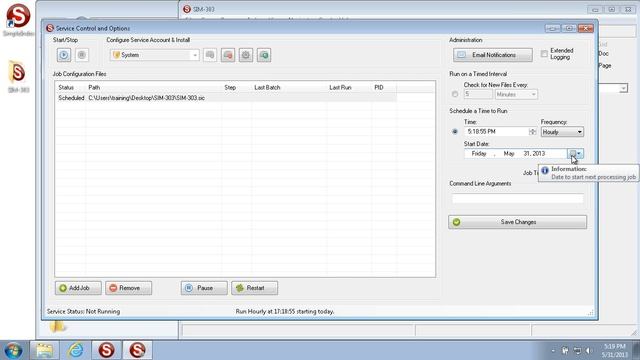Open Internet Explorer from the taskbar
Screen dimensions: 640x360
click(76, 350)
